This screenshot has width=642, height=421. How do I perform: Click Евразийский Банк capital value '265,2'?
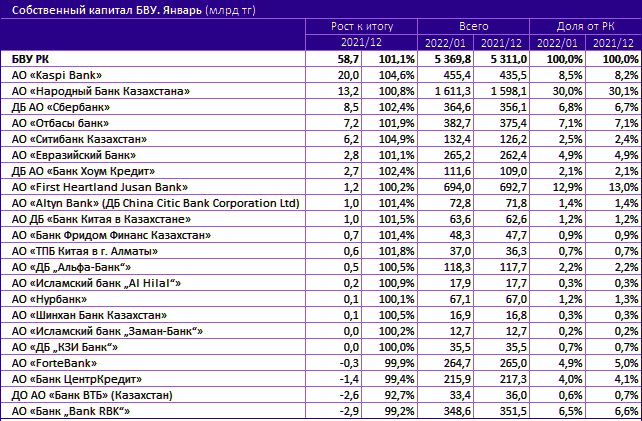(x=457, y=155)
